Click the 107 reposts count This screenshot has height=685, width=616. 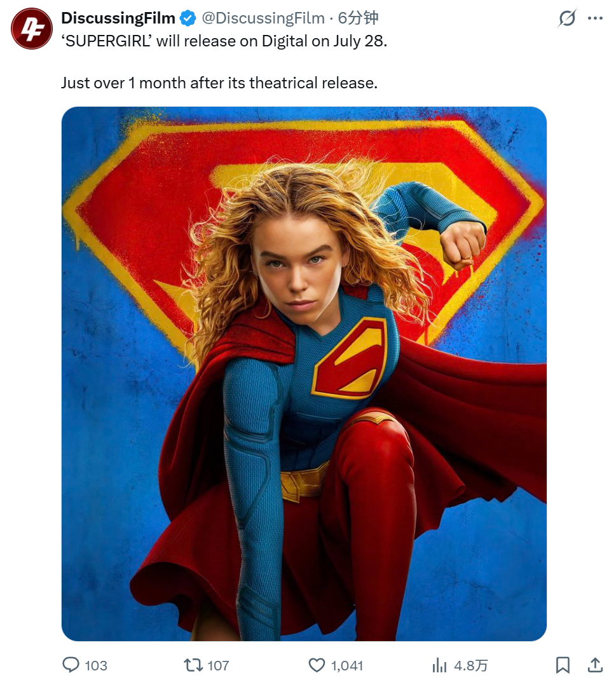point(218,665)
